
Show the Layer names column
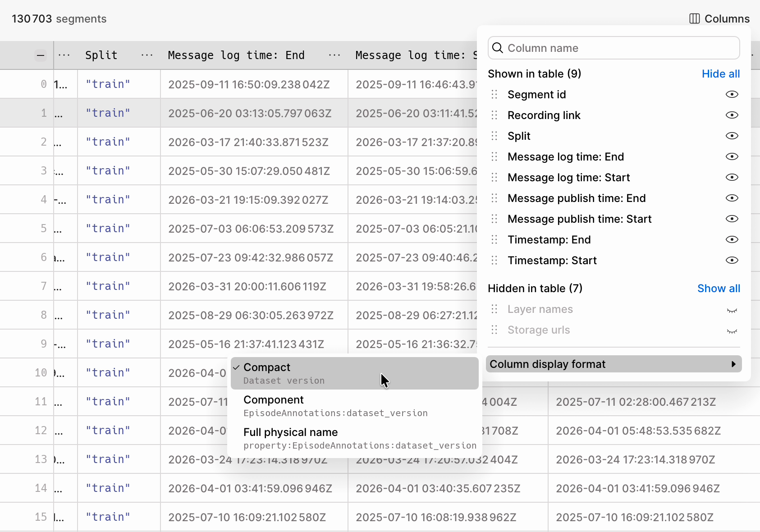pos(732,310)
